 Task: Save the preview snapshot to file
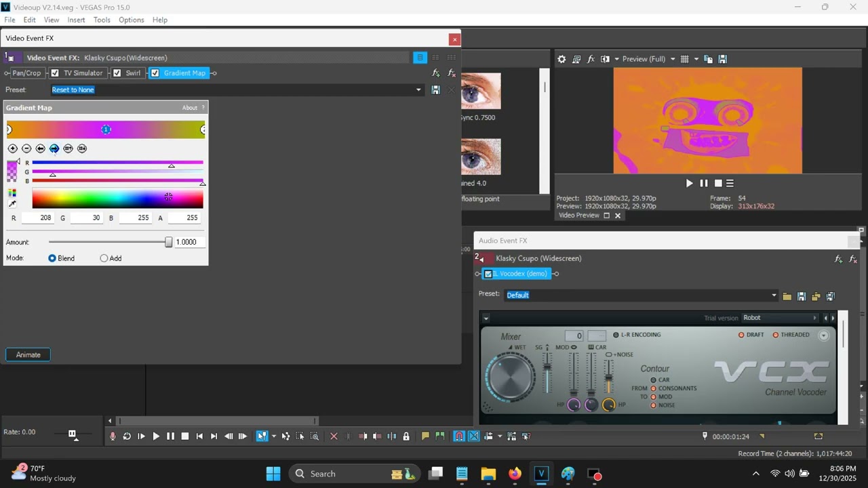tap(723, 59)
